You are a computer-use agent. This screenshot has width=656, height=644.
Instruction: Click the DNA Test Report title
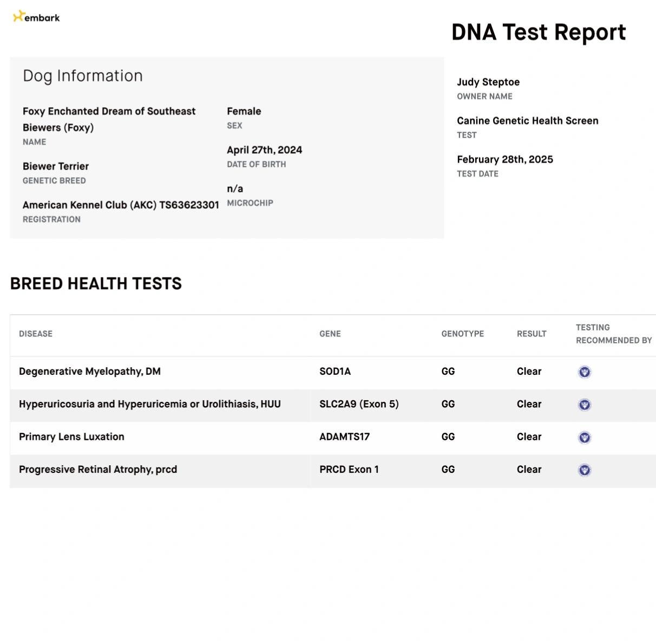point(539,32)
